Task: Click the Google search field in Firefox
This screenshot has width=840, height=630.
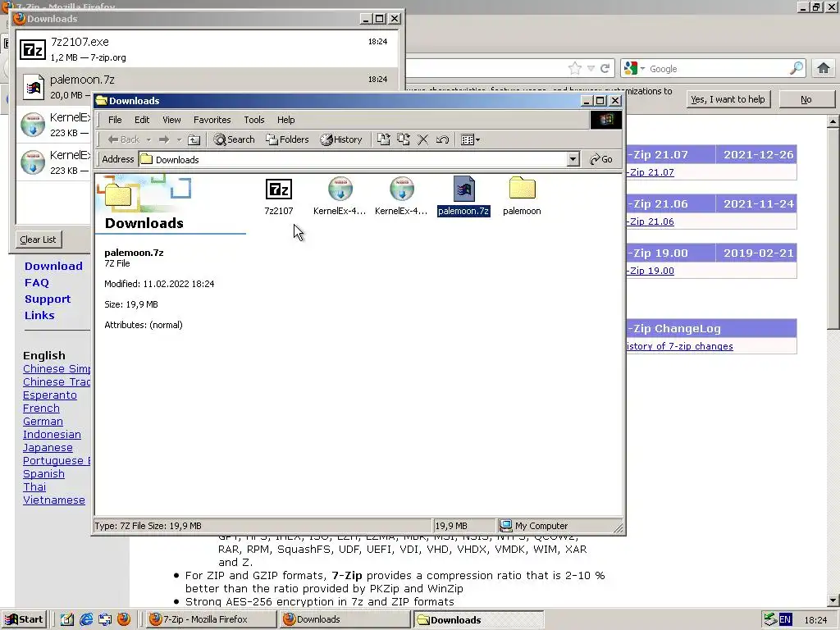Action: click(718, 69)
